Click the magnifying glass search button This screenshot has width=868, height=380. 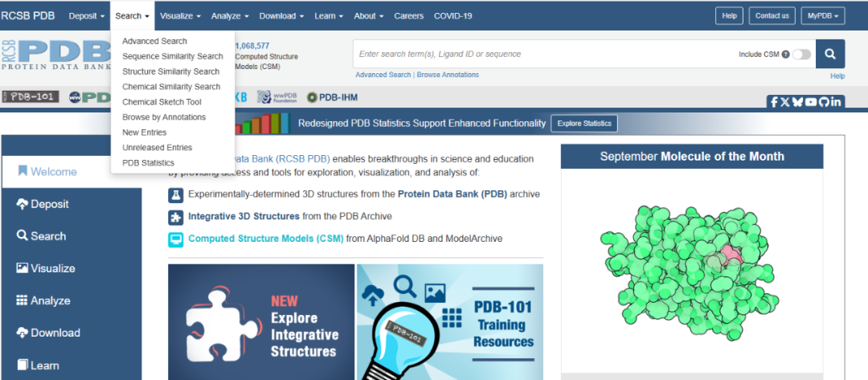[830, 54]
